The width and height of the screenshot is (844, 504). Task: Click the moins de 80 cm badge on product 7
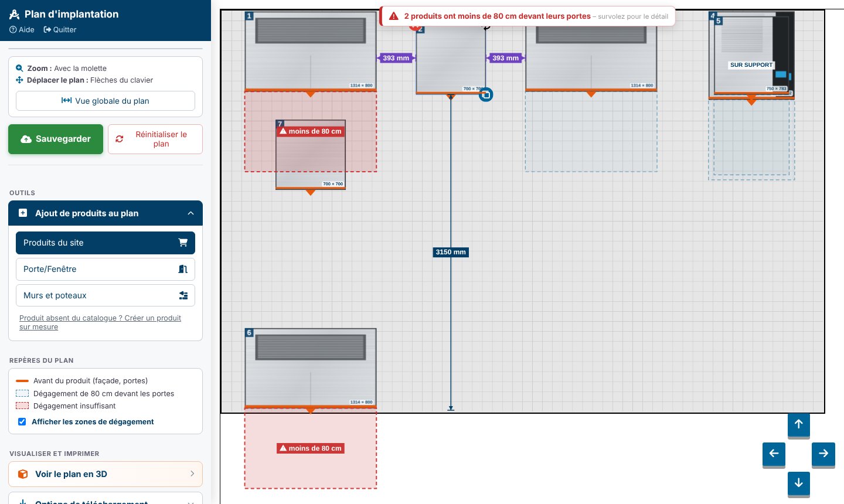[311, 131]
